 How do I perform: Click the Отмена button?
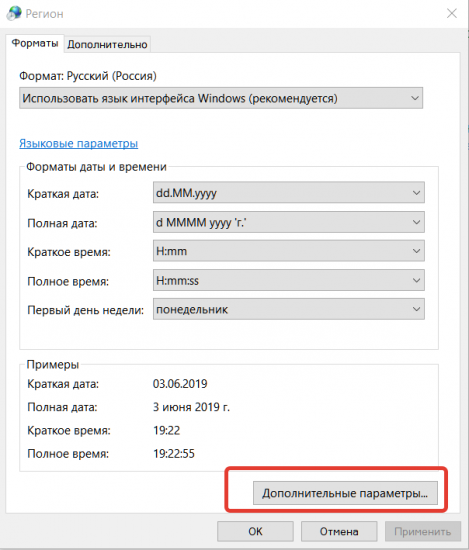tap(339, 531)
